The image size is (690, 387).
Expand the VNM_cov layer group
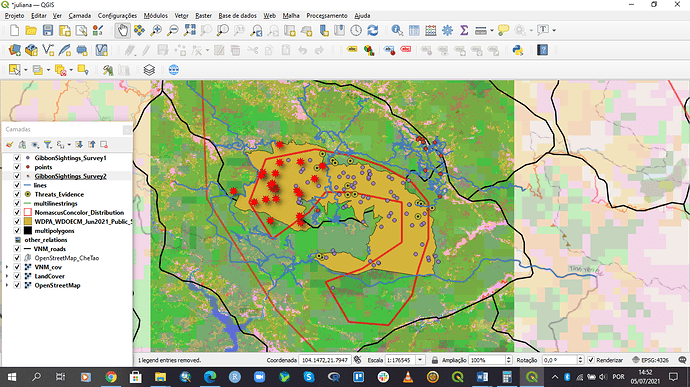click(x=7, y=267)
